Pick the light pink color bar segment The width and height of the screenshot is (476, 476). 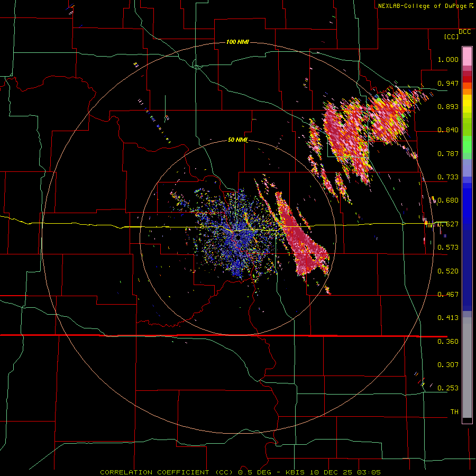[x=467, y=57]
